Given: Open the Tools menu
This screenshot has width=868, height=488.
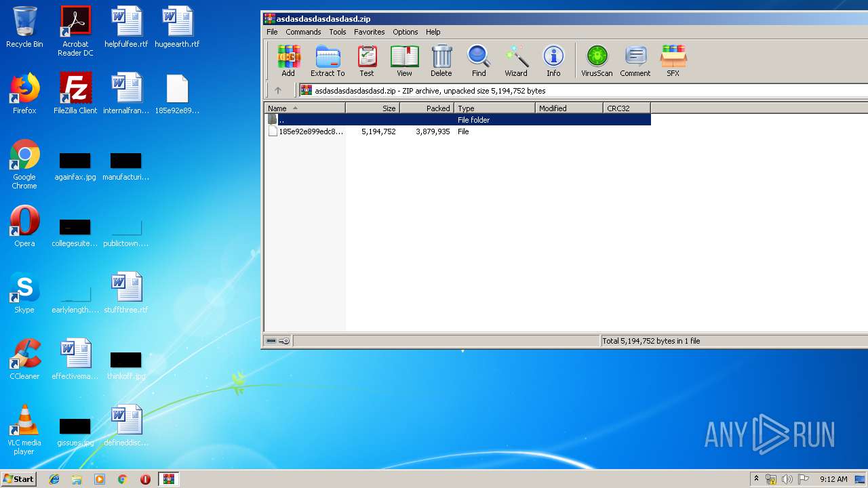Looking at the screenshot, I should pyautogui.click(x=338, y=32).
